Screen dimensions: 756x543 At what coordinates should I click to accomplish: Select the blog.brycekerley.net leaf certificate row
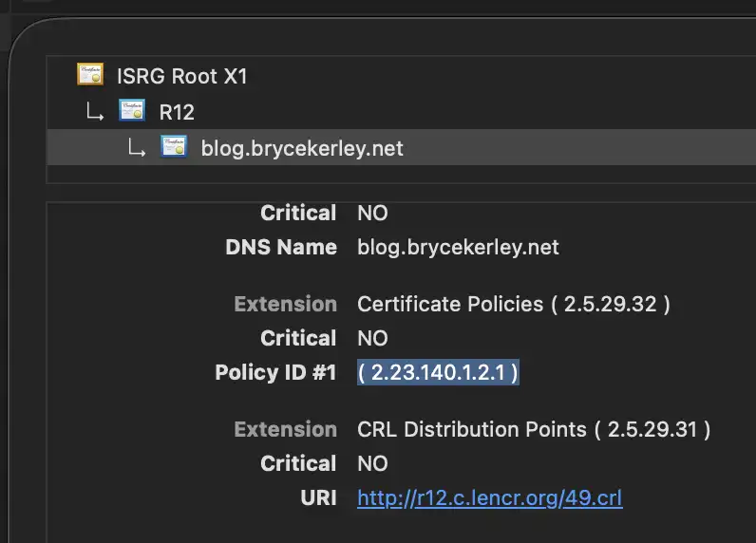coord(302,148)
